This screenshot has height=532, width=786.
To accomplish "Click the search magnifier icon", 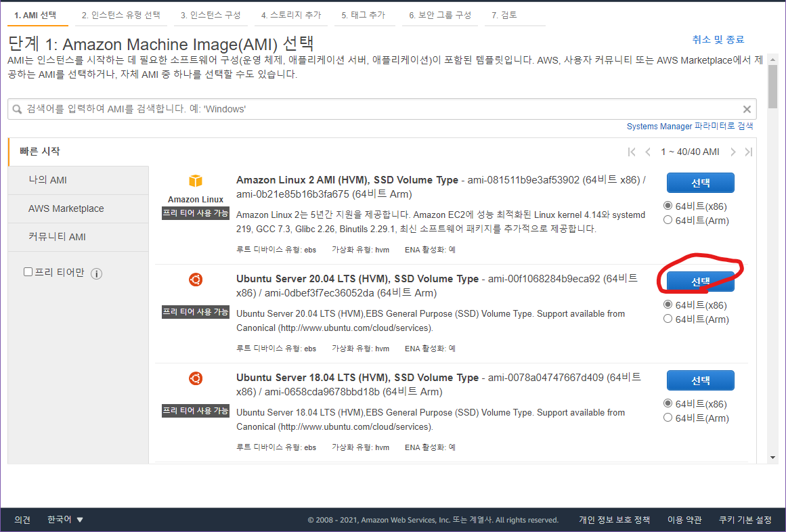I will tap(17, 109).
